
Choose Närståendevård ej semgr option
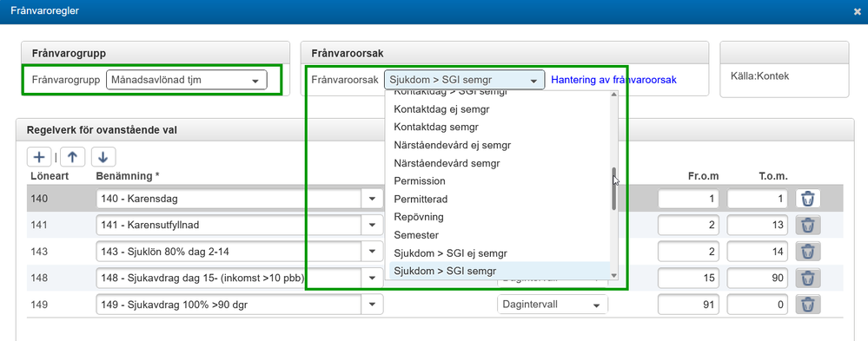(500, 146)
